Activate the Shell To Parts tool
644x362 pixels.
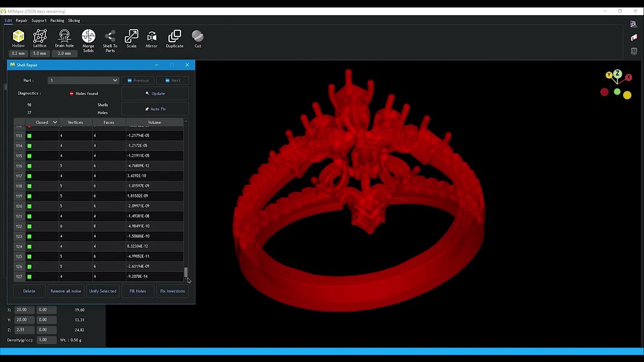(x=110, y=36)
